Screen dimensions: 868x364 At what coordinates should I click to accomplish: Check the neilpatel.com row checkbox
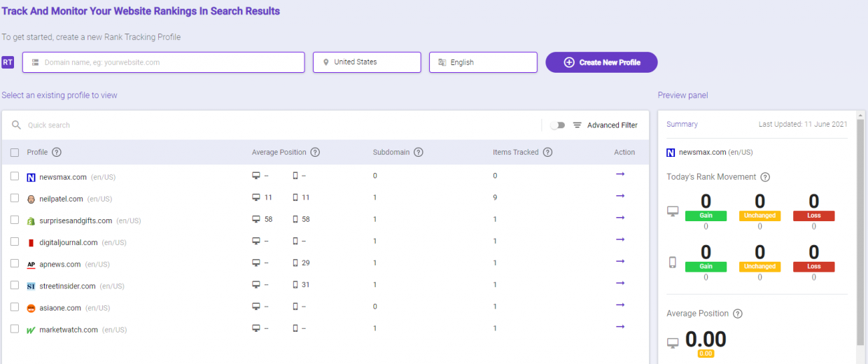click(15, 198)
